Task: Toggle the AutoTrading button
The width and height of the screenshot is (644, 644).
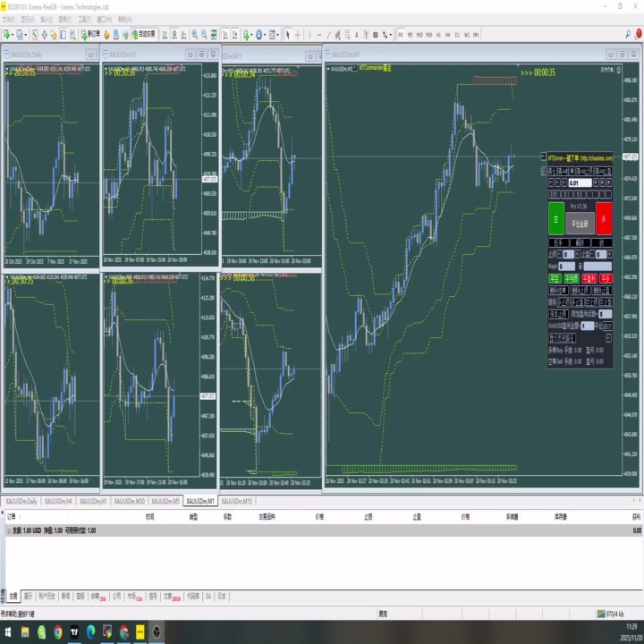Action: coord(144,35)
